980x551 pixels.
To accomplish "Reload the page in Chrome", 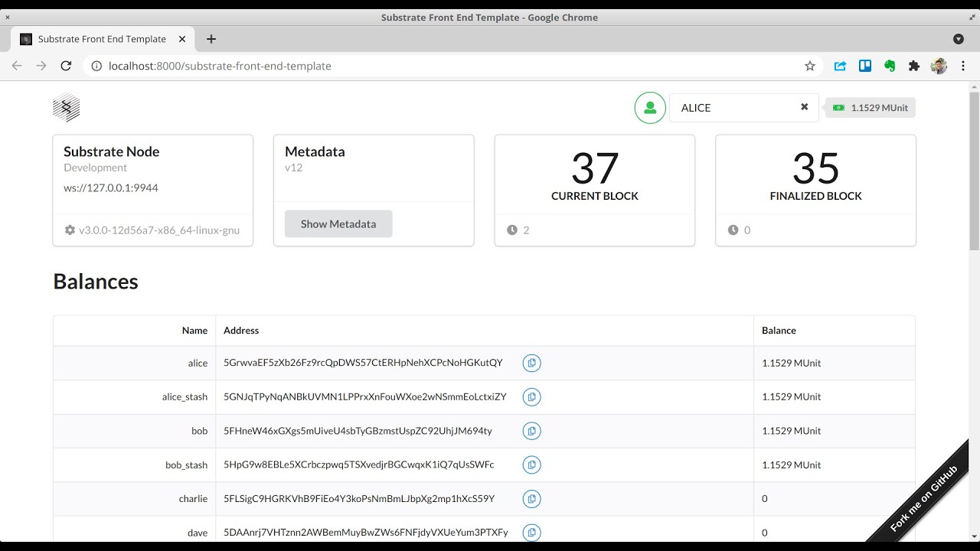I will click(66, 66).
